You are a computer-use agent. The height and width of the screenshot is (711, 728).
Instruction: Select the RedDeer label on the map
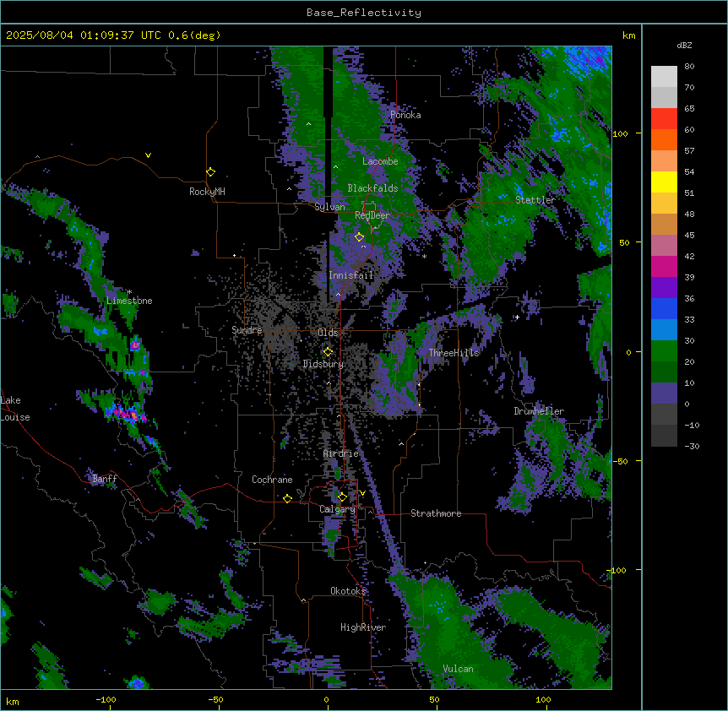click(372, 215)
